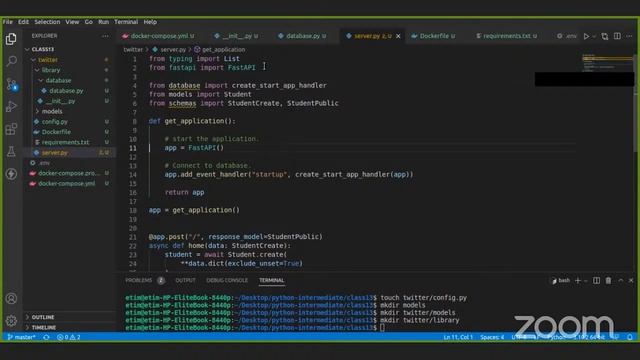Open the new terminal launch profile dropdown
The height and width of the screenshot is (360, 640).
click(x=586, y=280)
